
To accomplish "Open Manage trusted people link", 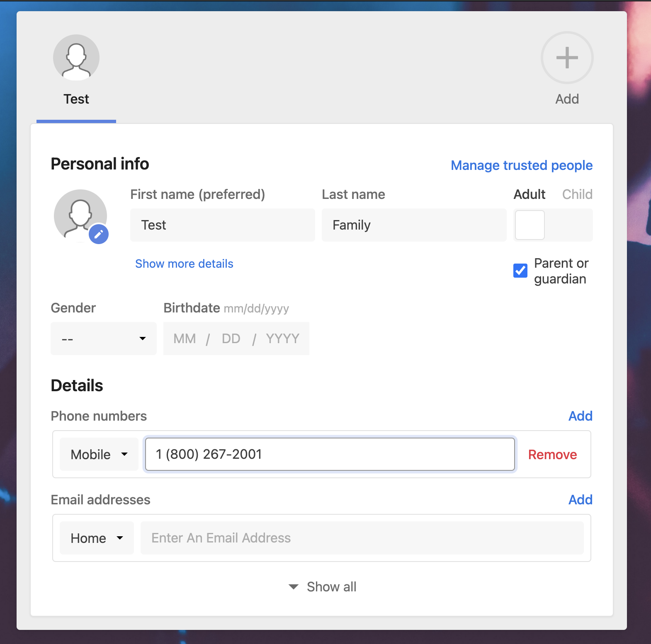I will pos(521,165).
